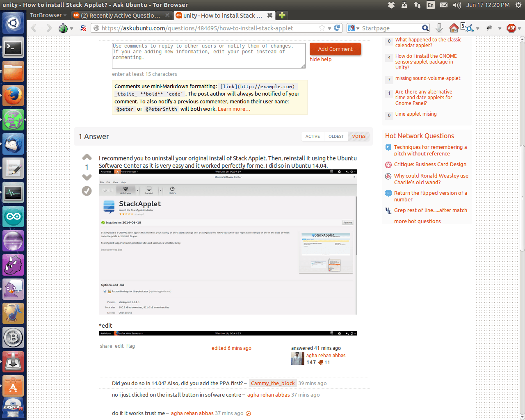This screenshot has width=525, height=420.
Task: Click the share link under answer
Action: 106,346
